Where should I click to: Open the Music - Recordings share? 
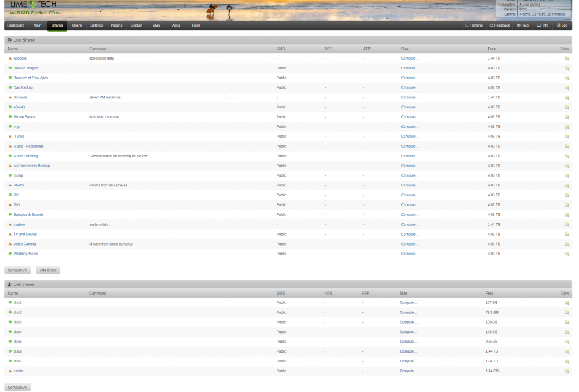[28, 146]
